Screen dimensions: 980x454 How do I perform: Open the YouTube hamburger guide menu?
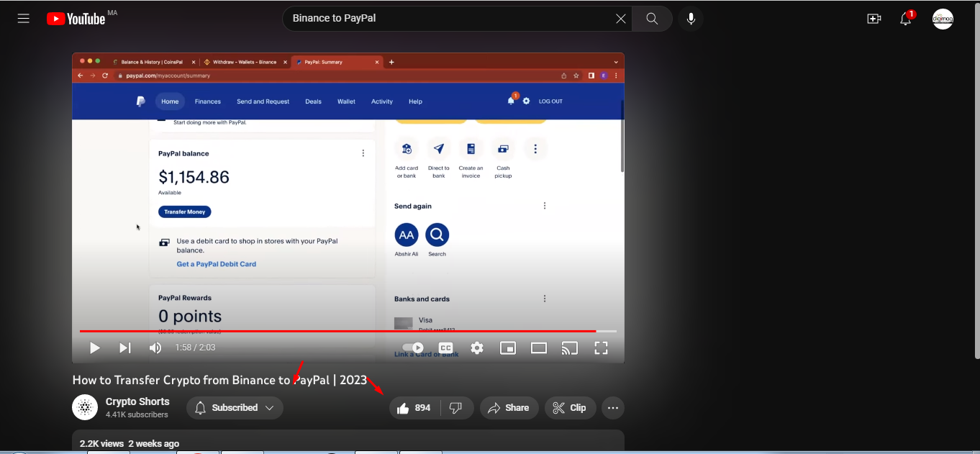(x=24, y=19)
